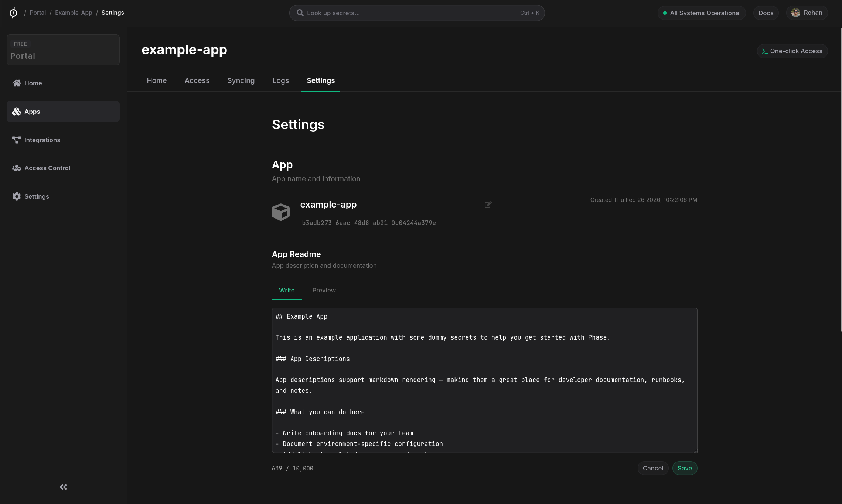
Task: Click the search magnifier icon
Action: pos(300,13)
